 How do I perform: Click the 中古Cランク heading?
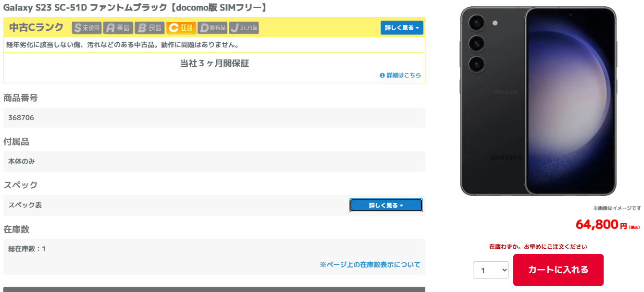pos(36,27)
